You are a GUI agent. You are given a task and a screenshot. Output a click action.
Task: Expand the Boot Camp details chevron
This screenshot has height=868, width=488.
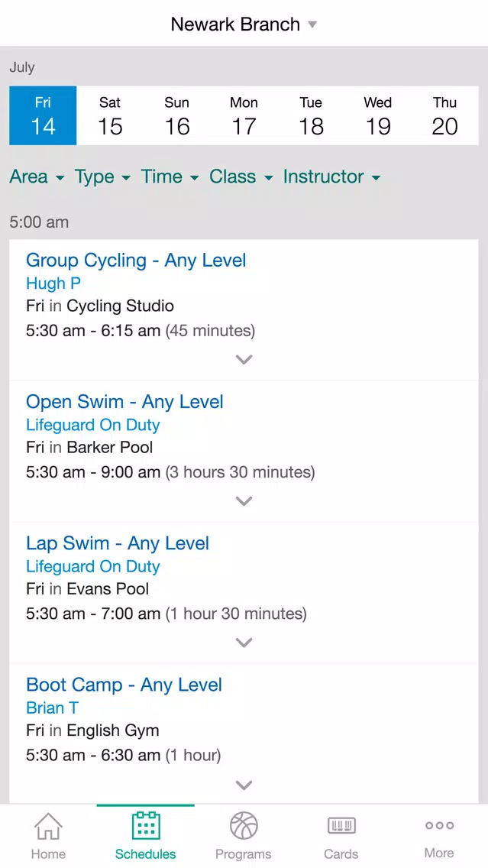tap(244, 785)
